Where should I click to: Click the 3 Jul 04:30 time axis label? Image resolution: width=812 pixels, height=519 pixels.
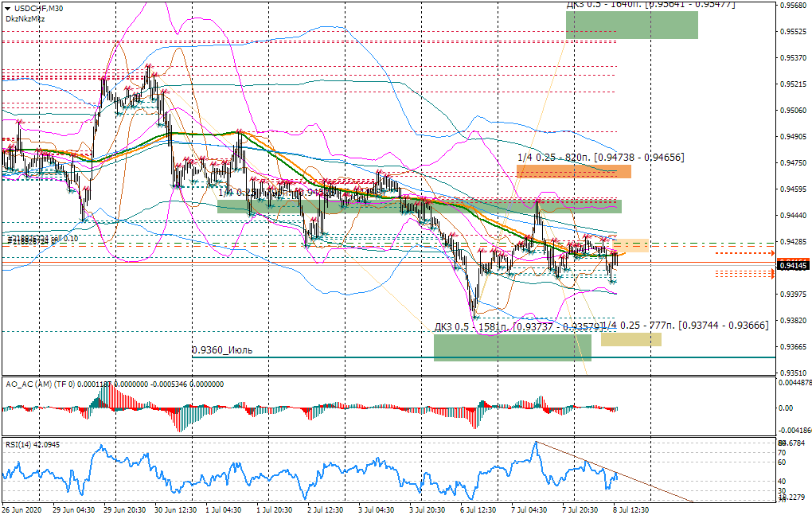click(x=377, y=510)
